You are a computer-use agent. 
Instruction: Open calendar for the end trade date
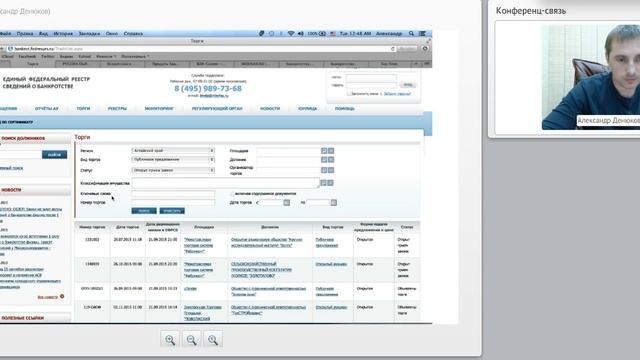tap(333, 202)
